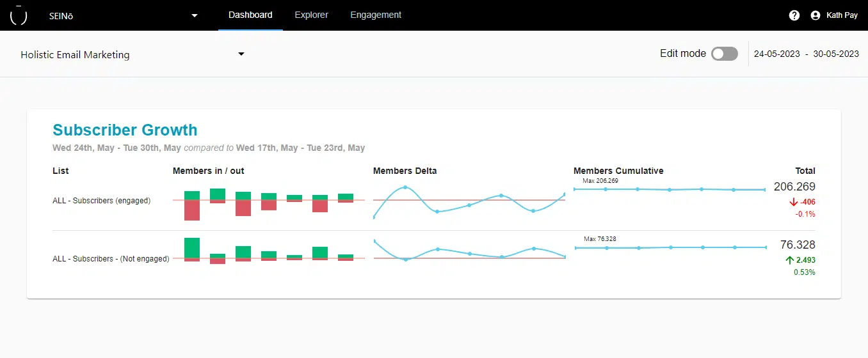Open the date range 24-05-2023 to 30-05-2023 picker
The height and width of the screenshot is (358, 868).
coord(806,54)
